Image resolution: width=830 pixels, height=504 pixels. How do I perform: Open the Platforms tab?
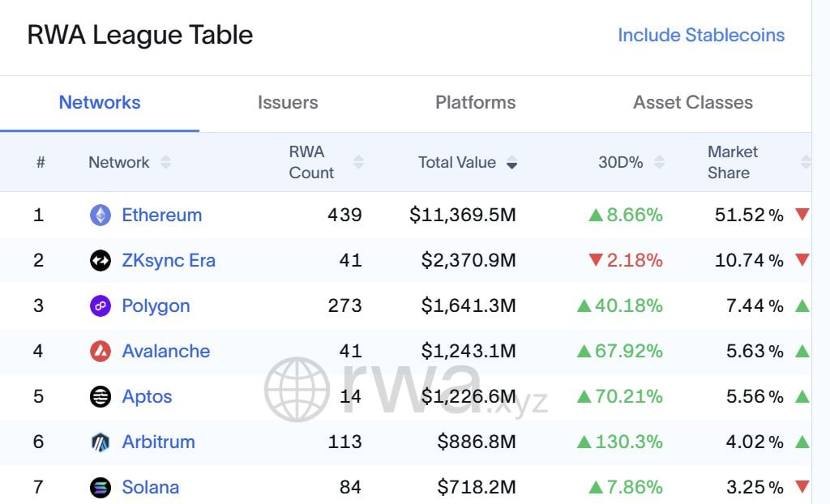475,103
